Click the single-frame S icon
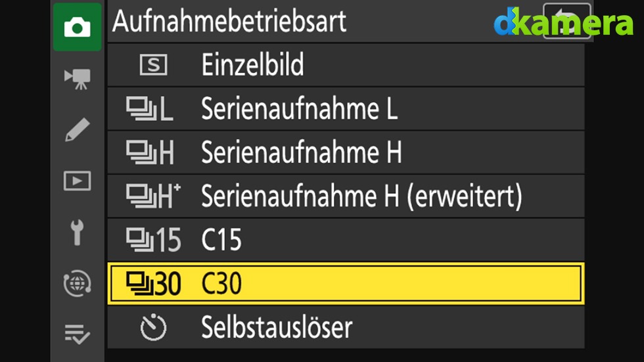Viewport: 644px width, 362px height. 153,65
